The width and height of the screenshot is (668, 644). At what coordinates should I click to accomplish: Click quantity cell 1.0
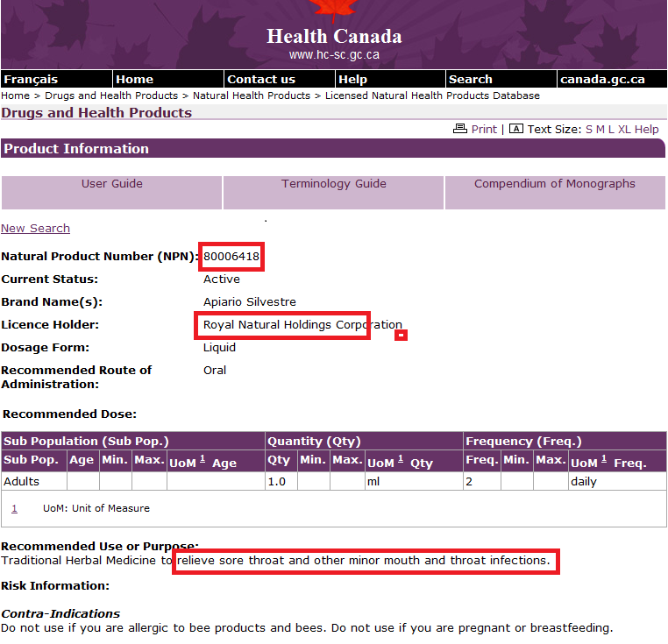281,481
